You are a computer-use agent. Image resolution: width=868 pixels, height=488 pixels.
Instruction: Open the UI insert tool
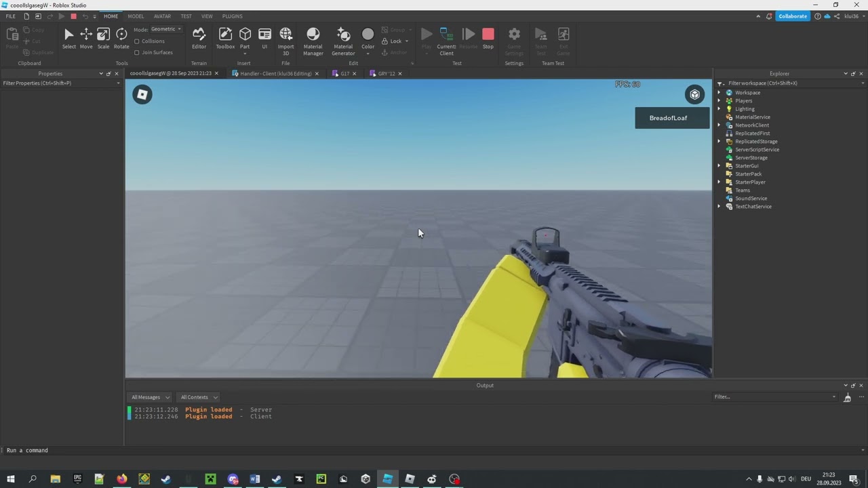(264, 39)
